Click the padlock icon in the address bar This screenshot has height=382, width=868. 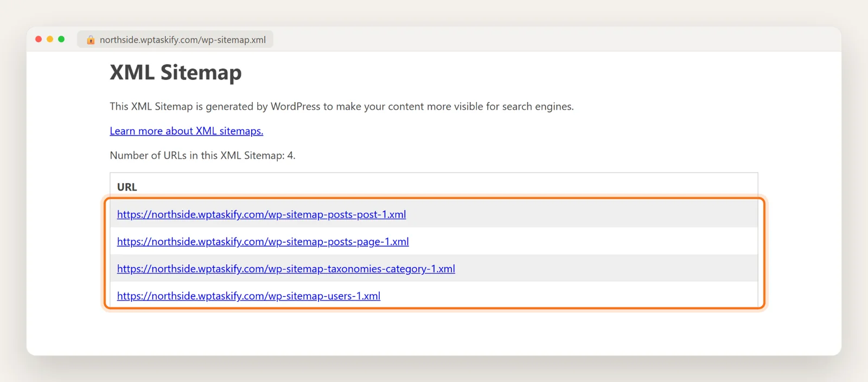tap(91, 40)
